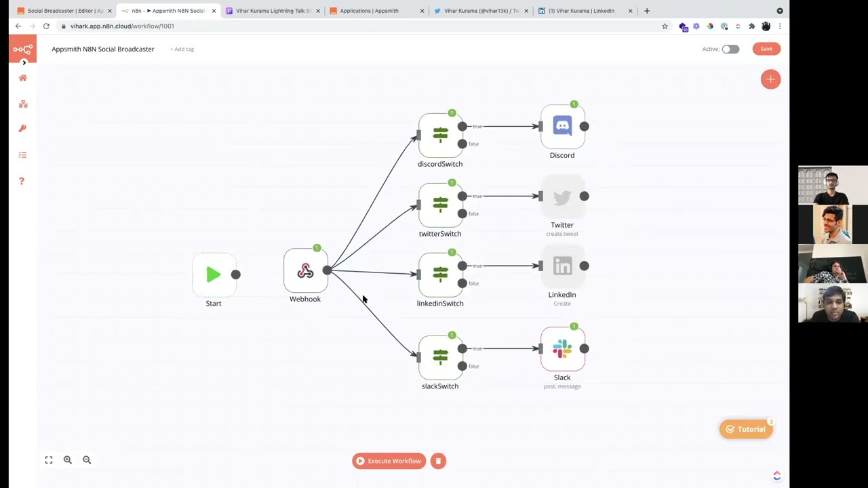
Task: Open the Home section in n8n sidebar
Action: pos(23,78)
